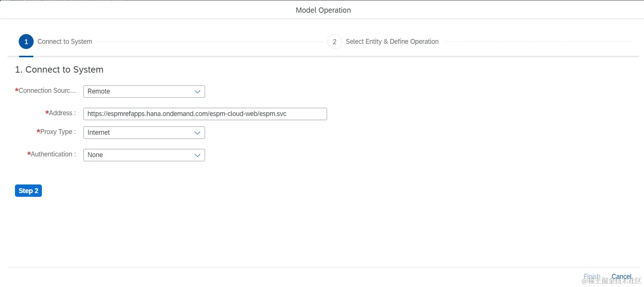Click the Model Operation dialog title
This screenshot has width=644, height=287.
pyautogui.click(x=323, y=10)
